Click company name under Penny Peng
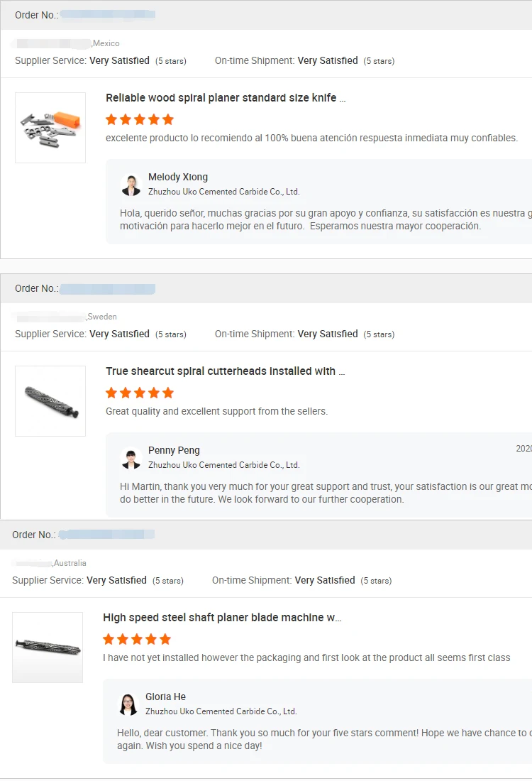 pos(223,465)
